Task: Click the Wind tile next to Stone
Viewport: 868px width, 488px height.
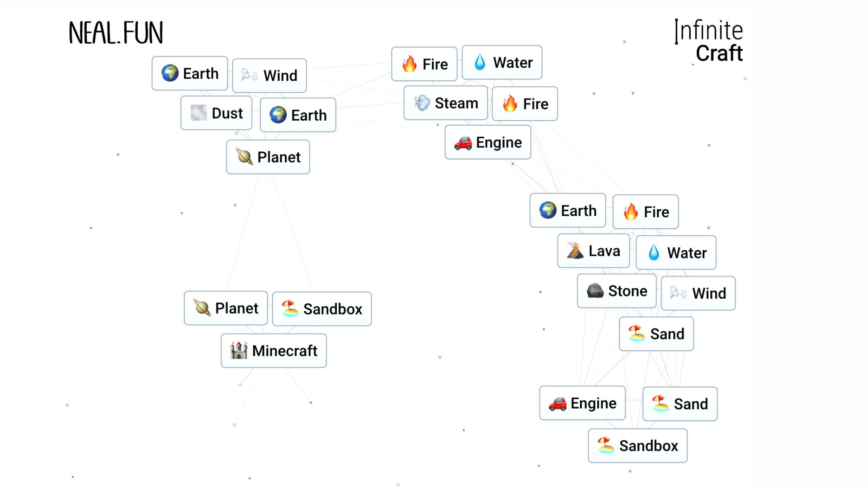Action: [x=698, y=293]
